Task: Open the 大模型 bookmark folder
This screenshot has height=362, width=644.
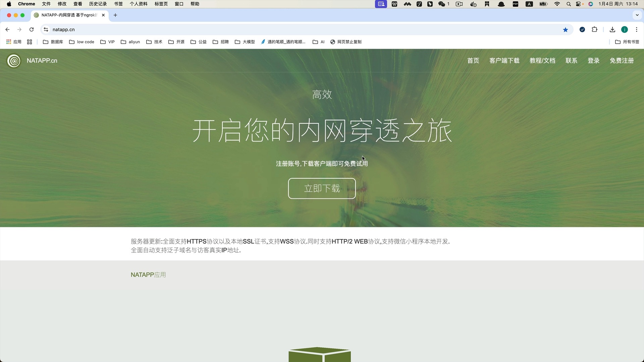Action: 245,42
